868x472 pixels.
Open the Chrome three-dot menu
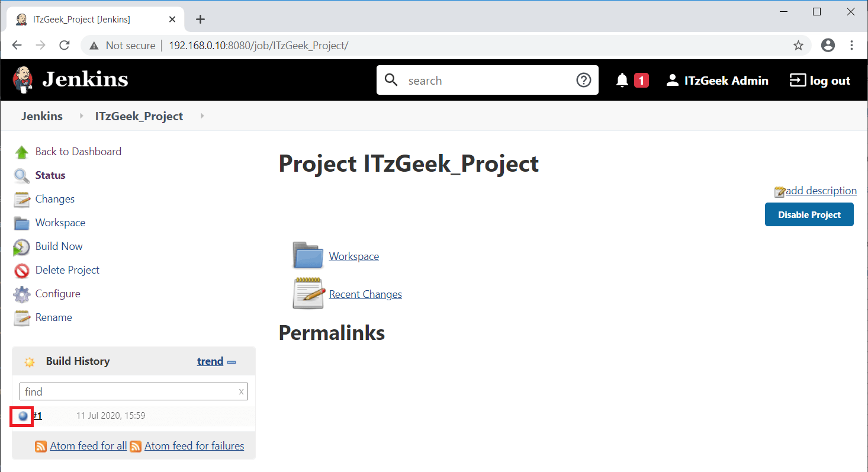(x=851, y=46)
